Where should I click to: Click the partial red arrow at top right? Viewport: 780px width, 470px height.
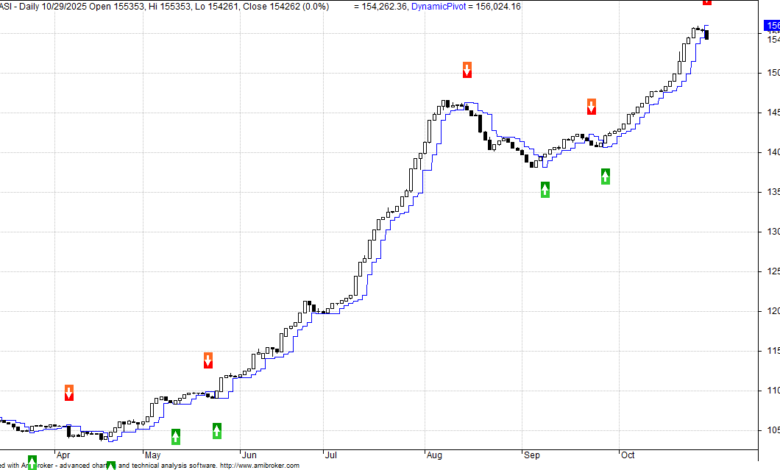click(707, 3)
